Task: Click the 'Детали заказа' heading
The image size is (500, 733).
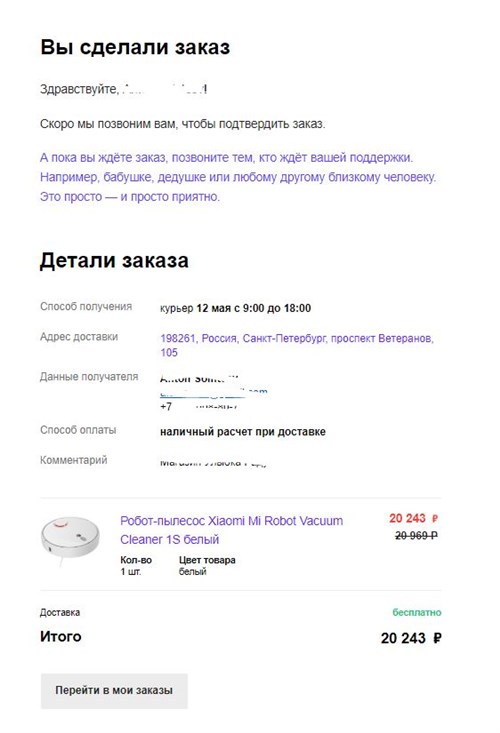Action: 114,260
